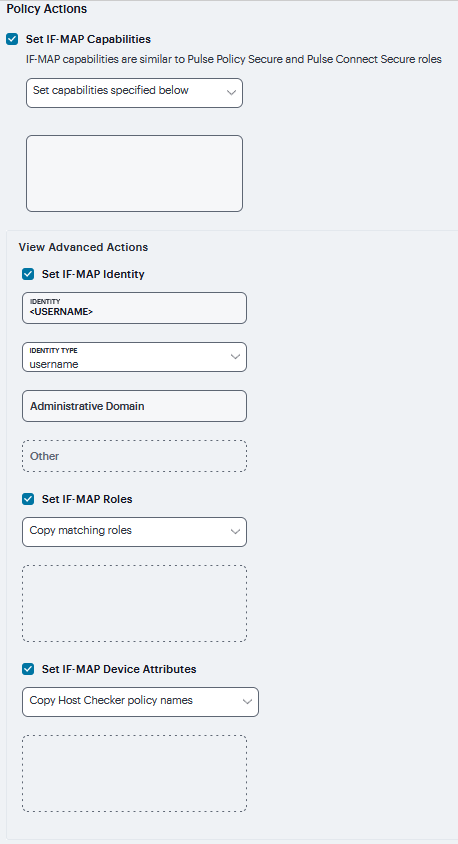Click the chevron arrow beside username
The image size is (458, 844).
(235, 357)
